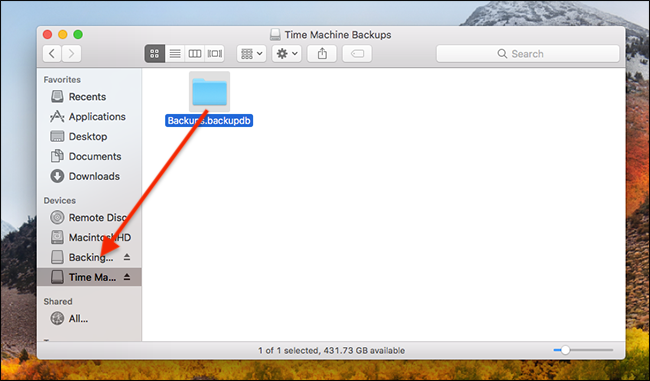Eject the Backing... drive

(x=127, y=257)
